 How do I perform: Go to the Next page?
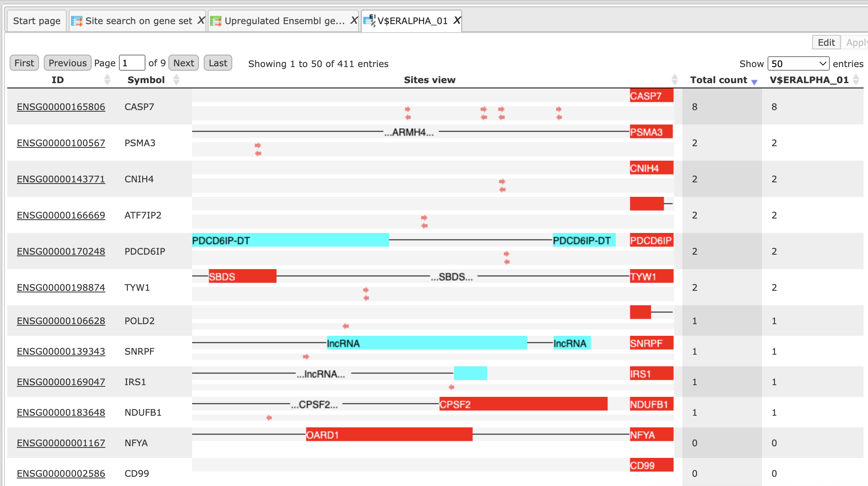tap(184, 63)
